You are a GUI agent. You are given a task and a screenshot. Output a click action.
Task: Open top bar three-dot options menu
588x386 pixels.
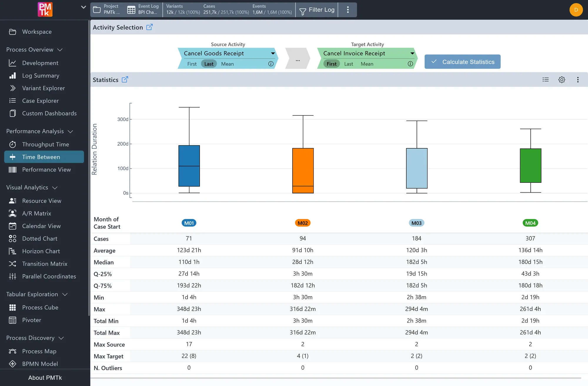click(348, 10)
